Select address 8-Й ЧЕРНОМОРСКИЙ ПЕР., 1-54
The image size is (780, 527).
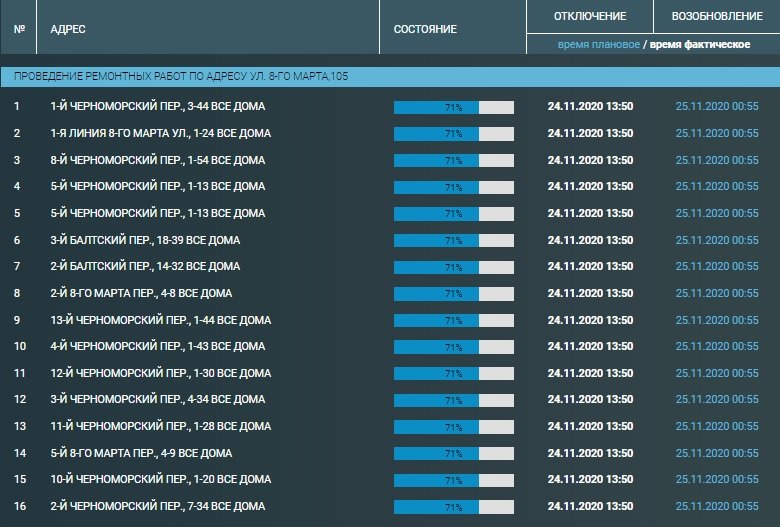[158, 160]
